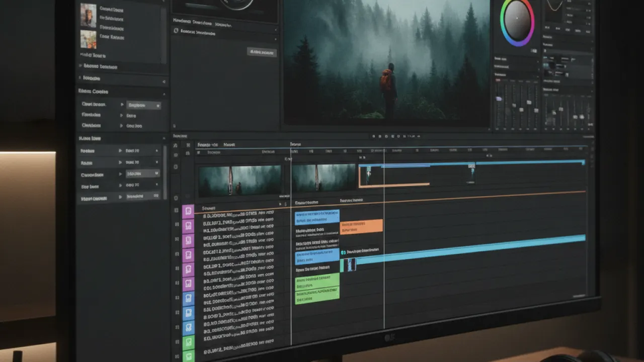Click the circular dial atop the middle panel

coord(236,3)
